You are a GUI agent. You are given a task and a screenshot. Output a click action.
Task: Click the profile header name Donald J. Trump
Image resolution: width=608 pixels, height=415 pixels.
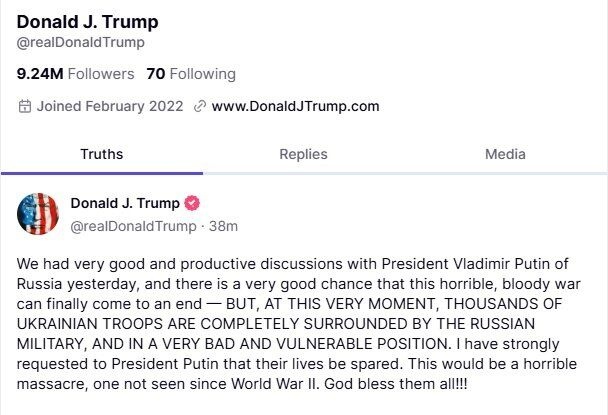tap(88, 22)
